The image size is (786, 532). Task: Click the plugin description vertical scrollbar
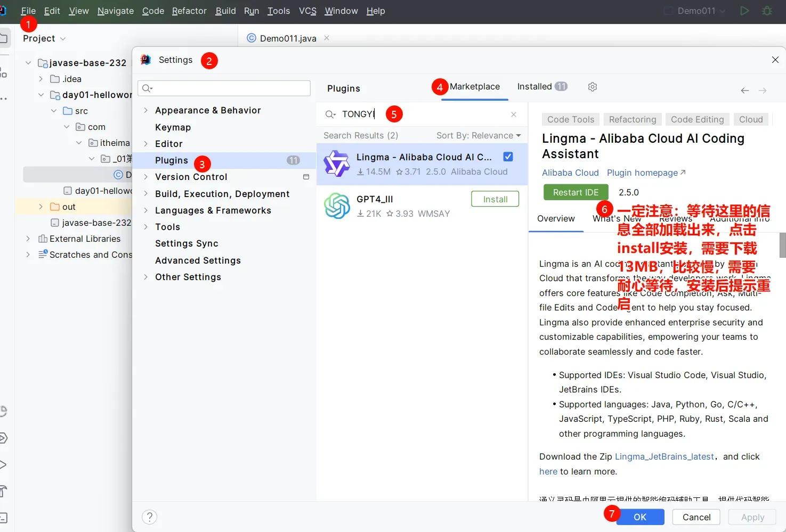[x=782, y=245]
